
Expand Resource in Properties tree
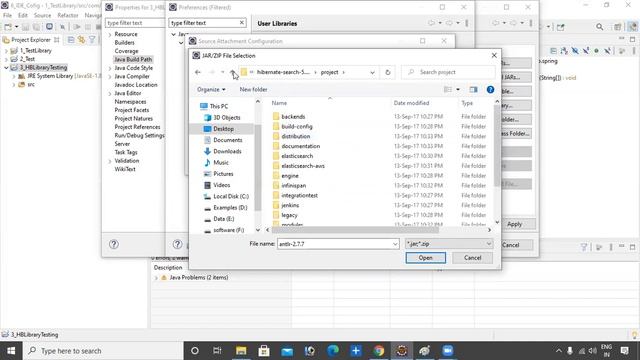point(110,35)
